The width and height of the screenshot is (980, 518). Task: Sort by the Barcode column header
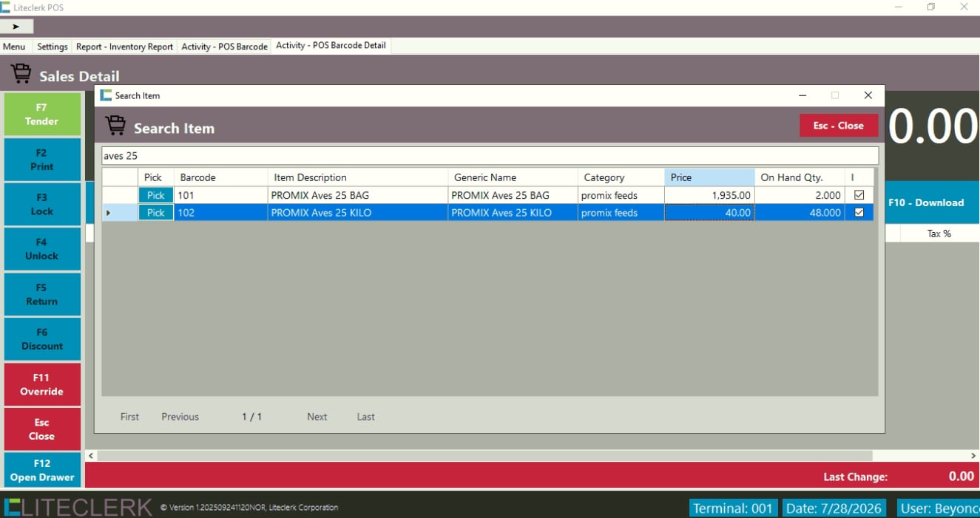221,177
